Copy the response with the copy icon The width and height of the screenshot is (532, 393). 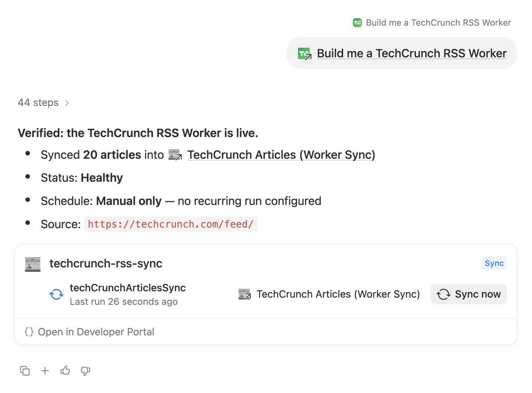pyautogui.click(x=25, y=371)
